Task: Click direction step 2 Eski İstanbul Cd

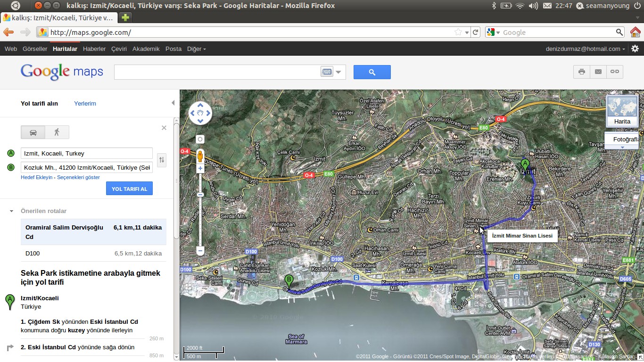Action: pyautogui.click(x=78, y=347)
